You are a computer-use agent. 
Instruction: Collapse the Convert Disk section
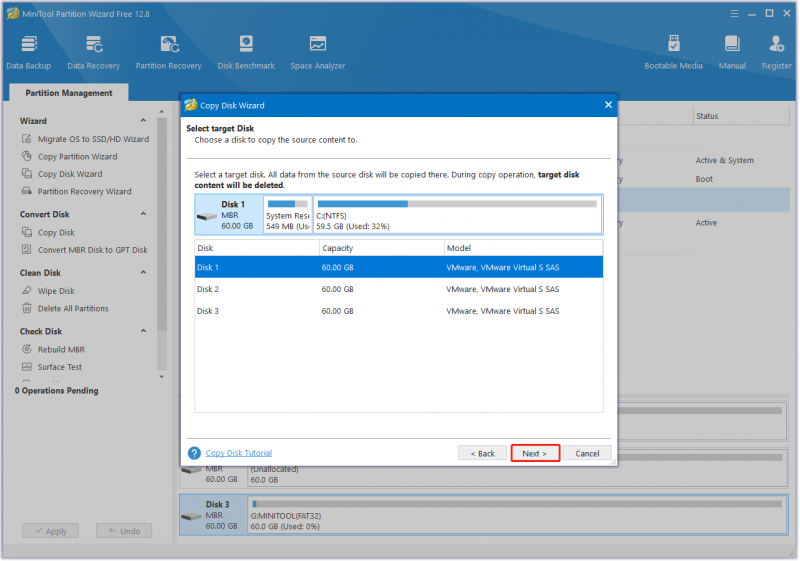[143, 214]
